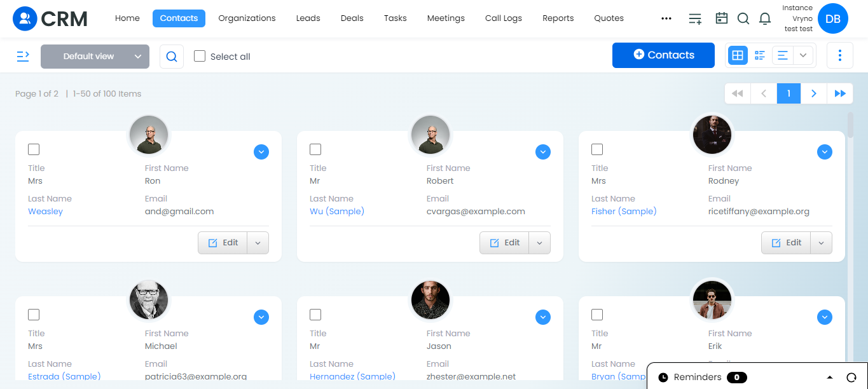The height and width of the screenshot is (389, 868).
Task: Switch to condensed lines view icon
Action: pyautogui.click(x=783, y=56)
